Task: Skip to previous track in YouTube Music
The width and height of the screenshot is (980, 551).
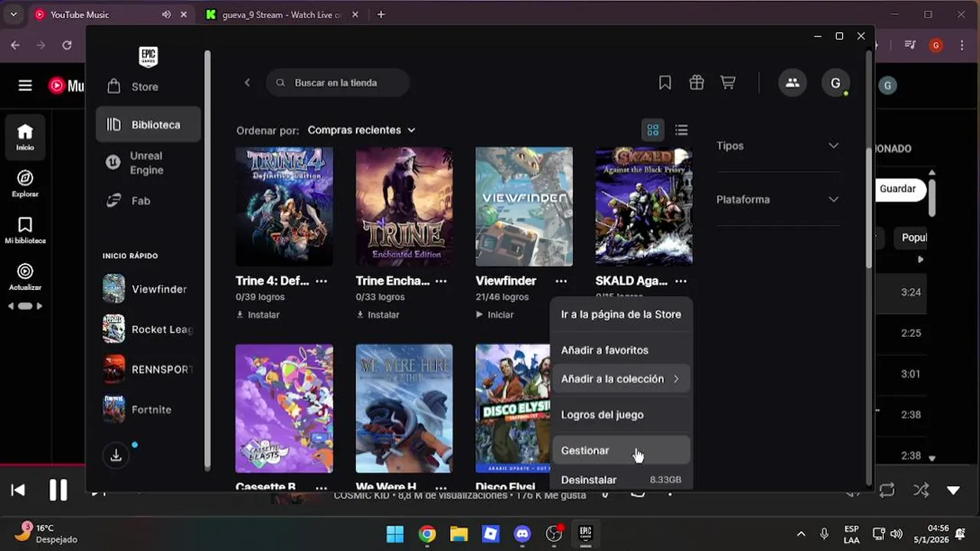Action: tap(18, 491)
